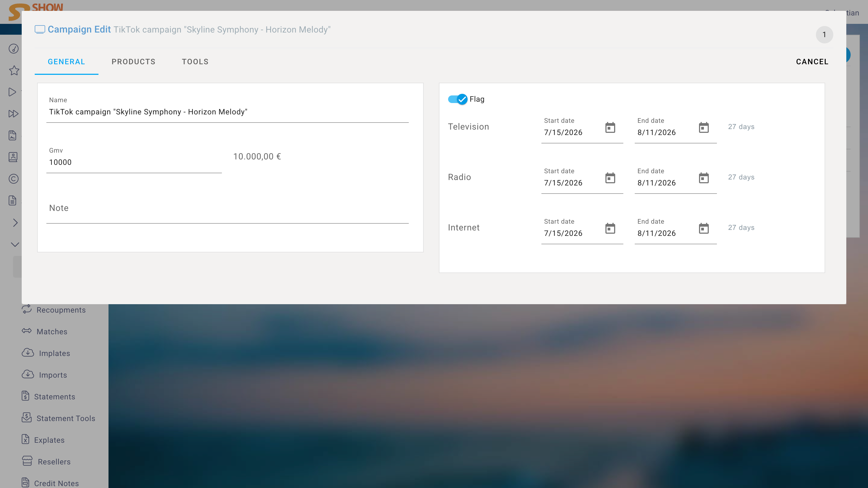
Task: Click the 27 days text for Internet
Action: point(741,228)
